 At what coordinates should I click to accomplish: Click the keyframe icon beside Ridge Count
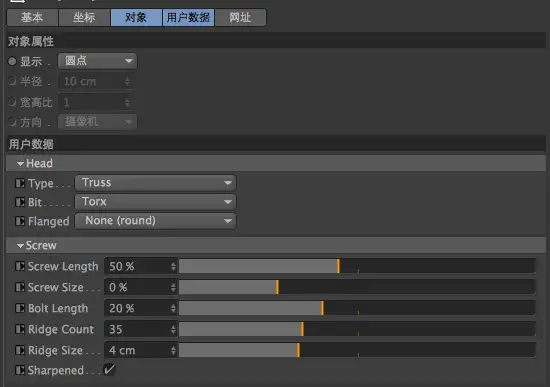tap(20, 329)
